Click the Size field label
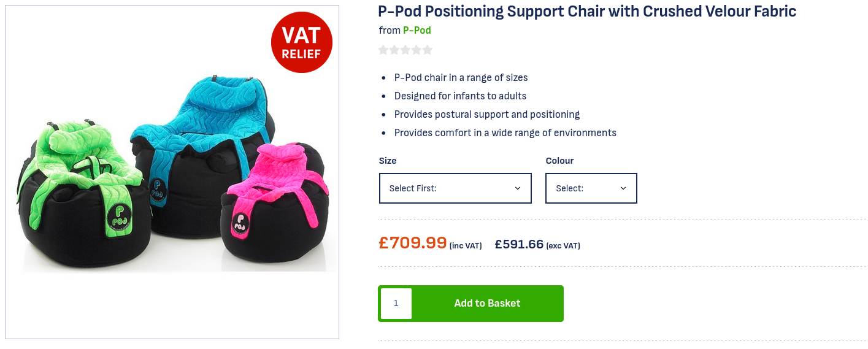This screenshot has height=349, width=868. (388, 161)
